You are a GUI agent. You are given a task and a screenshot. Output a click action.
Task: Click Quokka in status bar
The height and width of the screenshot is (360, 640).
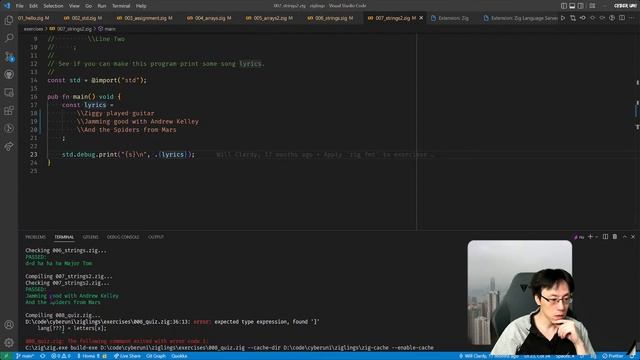point(179,356)
